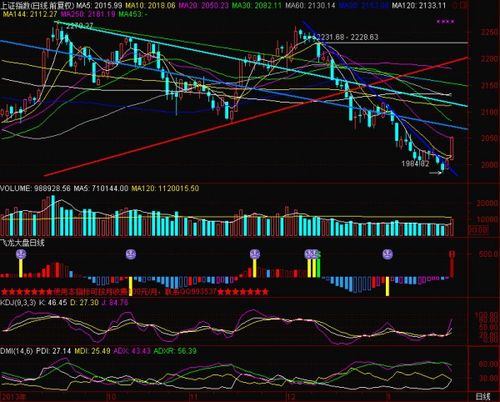Click the 2150 price axis label
Viewport: 500px width, 402px height.
point(489,85)
